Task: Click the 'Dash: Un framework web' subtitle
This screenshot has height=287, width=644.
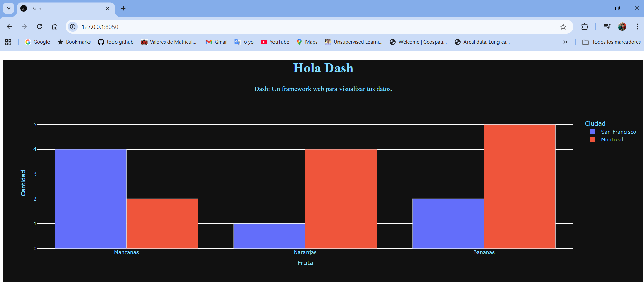Action: (x=323, y=89)
